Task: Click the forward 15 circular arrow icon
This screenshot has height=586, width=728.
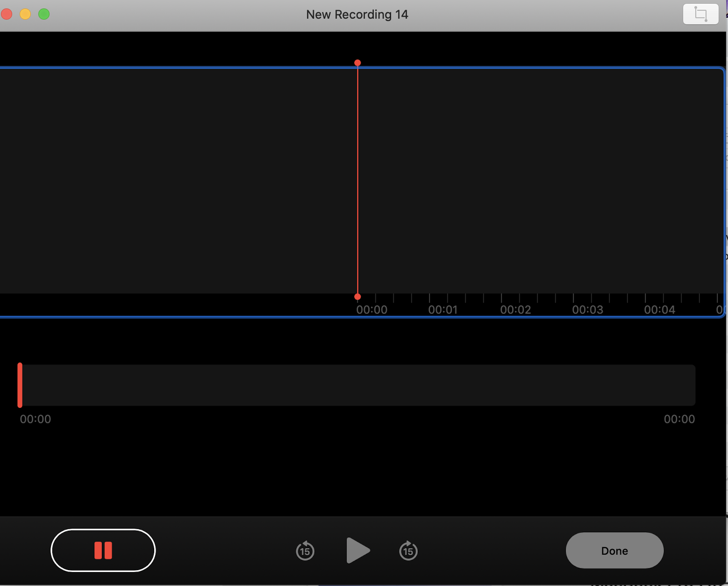Action: click(x=408, y=550)
